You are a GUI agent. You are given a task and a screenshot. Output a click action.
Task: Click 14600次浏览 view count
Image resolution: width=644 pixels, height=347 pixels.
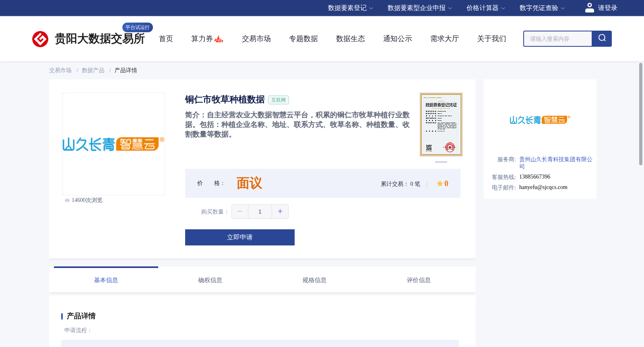tap(87, 200)
